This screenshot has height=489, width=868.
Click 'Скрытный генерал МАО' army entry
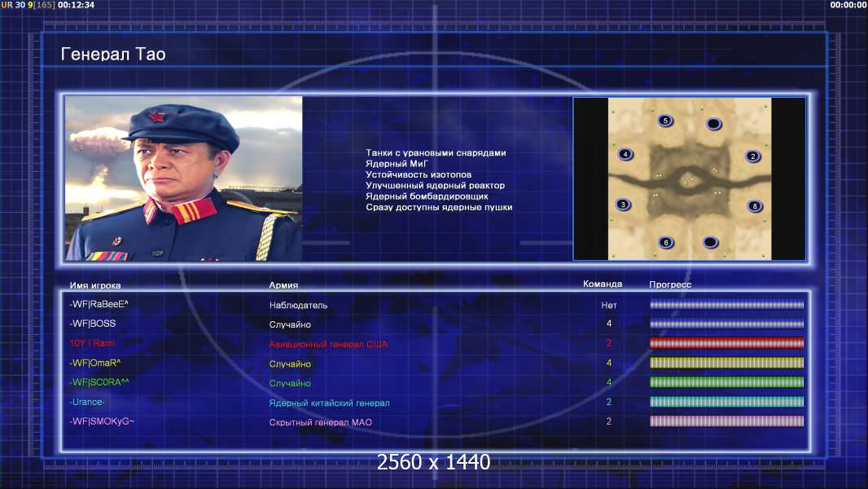321,422
